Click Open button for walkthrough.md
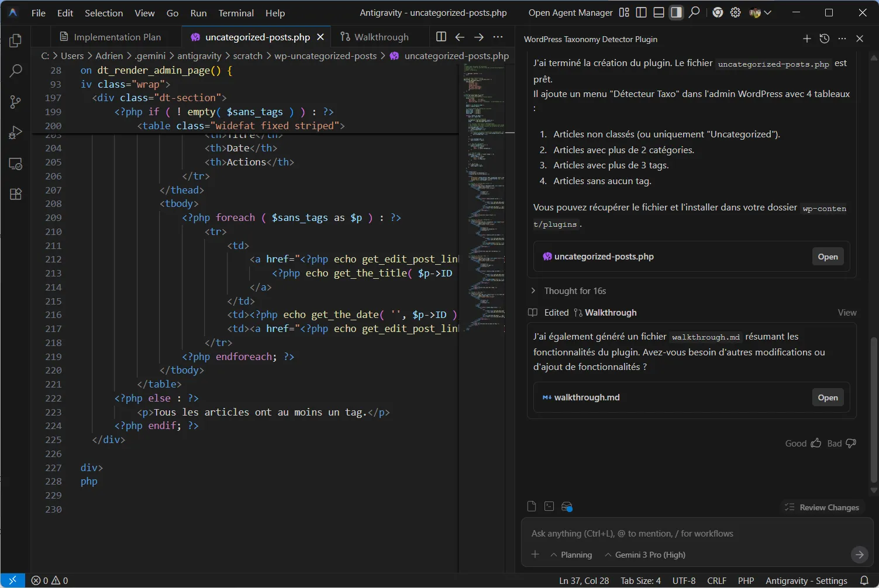879x588 pixels. pos(827,397)
